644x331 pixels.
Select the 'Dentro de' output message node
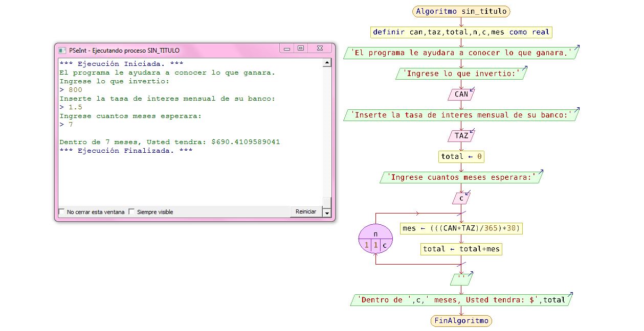point(461,300)
